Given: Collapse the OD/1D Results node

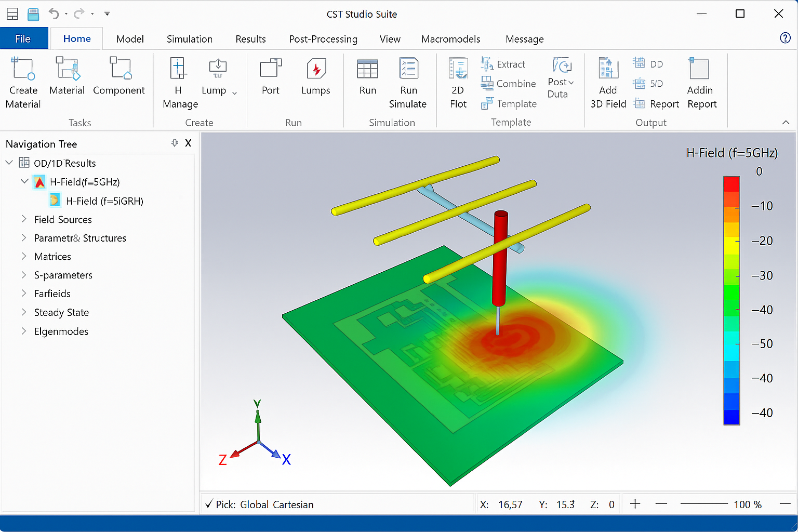Looking at the screenshot, I should point(9,163).
